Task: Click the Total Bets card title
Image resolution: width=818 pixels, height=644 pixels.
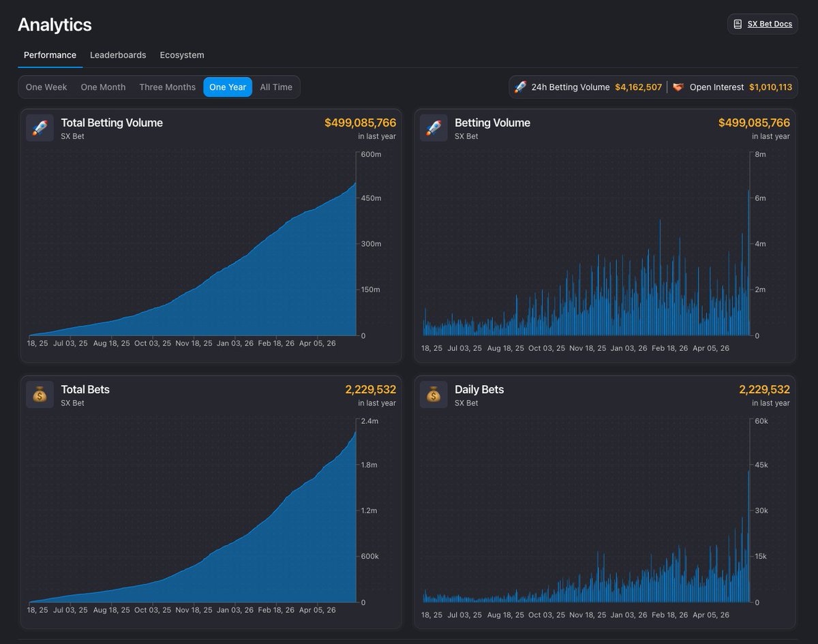Action: point(85,390)
